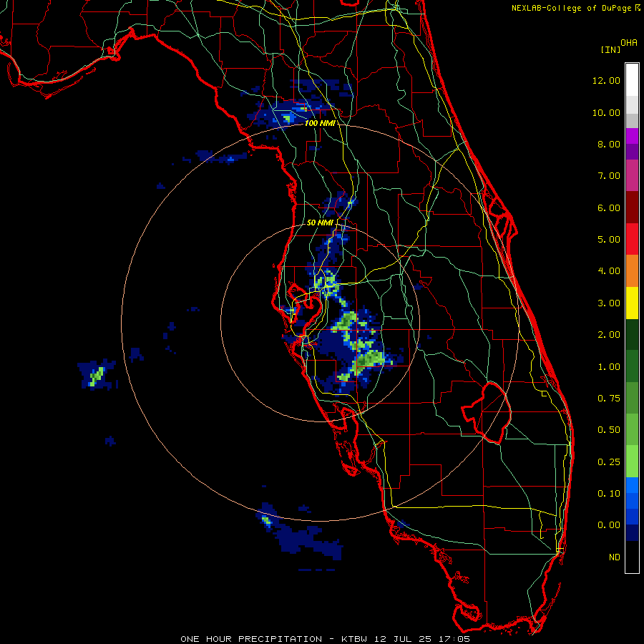Click the 0.50 legend value

point(609,430)
